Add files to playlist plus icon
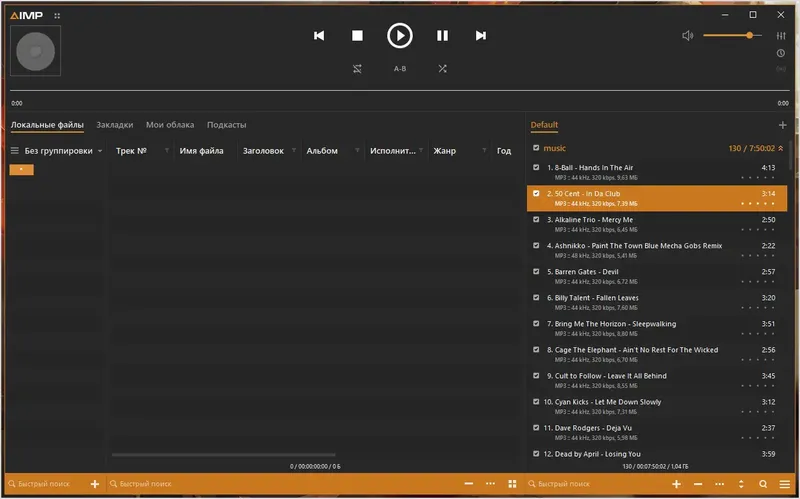The image size is (800, 499). coord(677,484)
